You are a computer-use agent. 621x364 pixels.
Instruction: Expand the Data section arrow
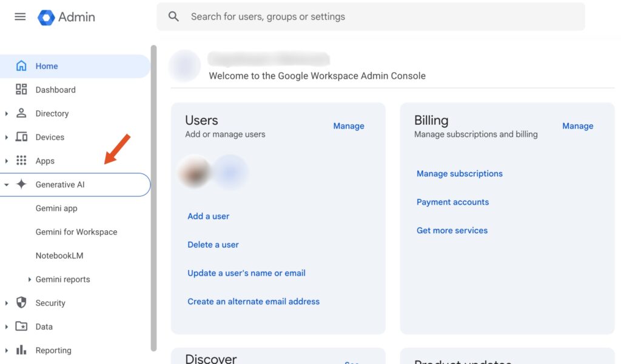(6, 327)
